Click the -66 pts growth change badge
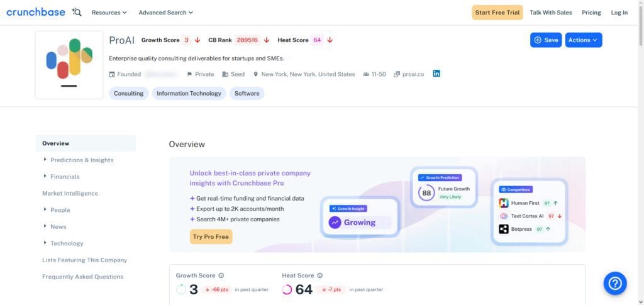Viewport: 644px width, 305px height. pyautogui.click(x=216, y=290)
